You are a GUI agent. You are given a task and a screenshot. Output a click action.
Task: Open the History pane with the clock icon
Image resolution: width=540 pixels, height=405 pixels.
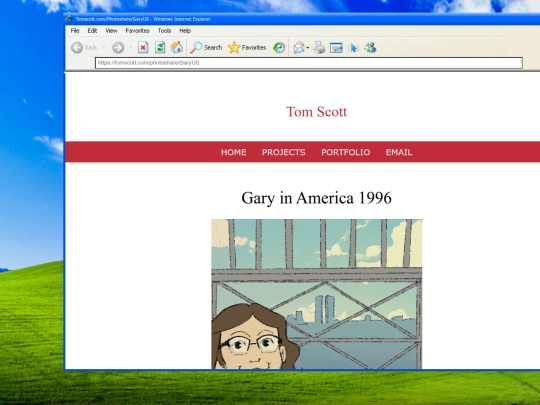pyautogui.click(x=279, y=48)
